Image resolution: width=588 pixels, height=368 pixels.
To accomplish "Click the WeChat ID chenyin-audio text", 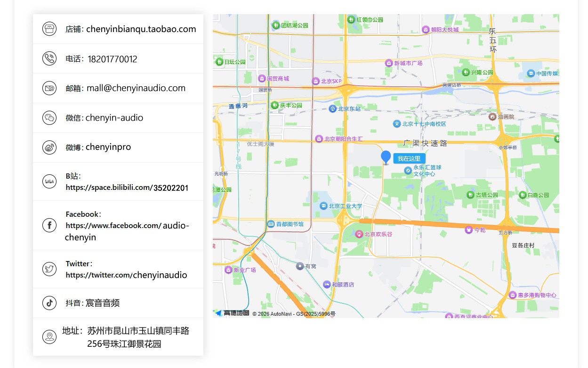I will [114, 118].
